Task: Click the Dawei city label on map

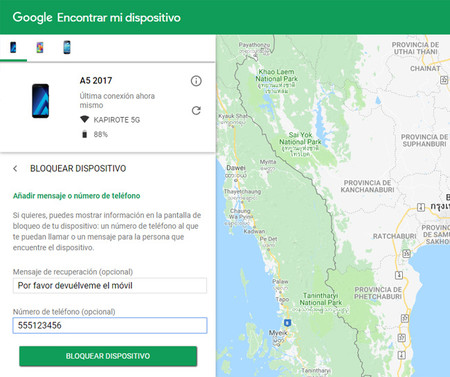Action: point(236,168)
